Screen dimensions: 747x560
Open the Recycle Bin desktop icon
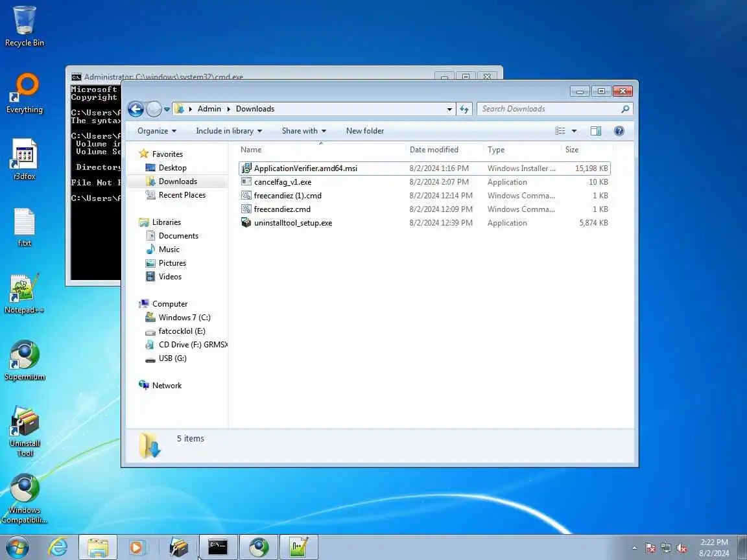tap(24, 26)
